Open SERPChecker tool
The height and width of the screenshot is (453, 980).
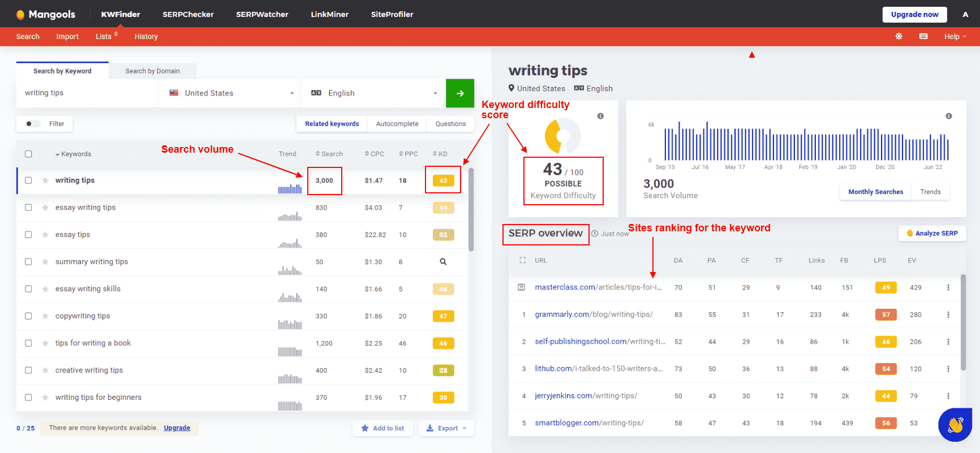188,14
